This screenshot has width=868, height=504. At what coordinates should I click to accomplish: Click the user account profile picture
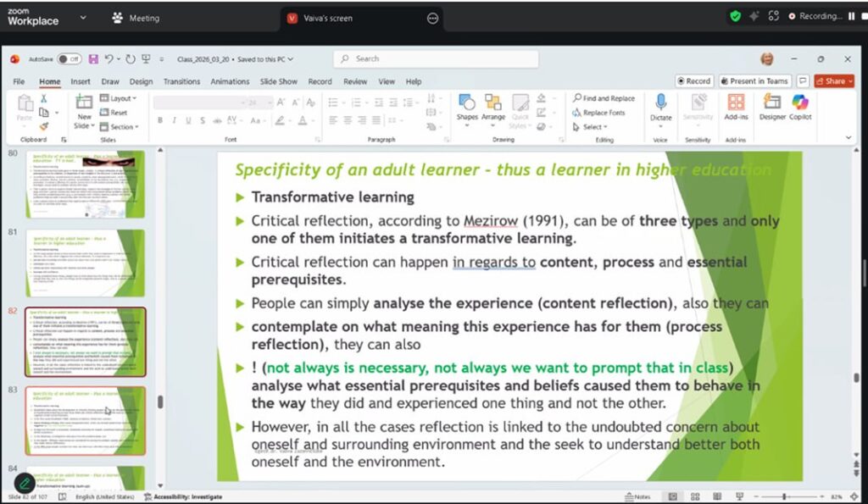point(766,58)
